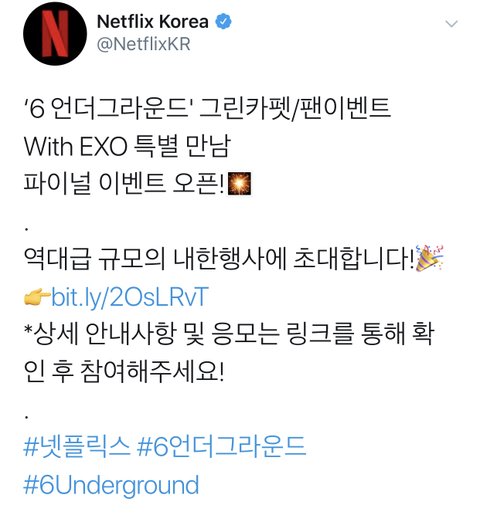Click the word EXO in the tweet
Image resolution: width=480 pixels, height=522 pixels.
[103, 146]
